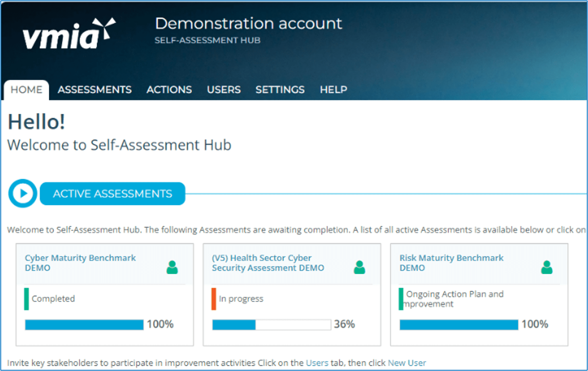Open Health Sector Cyber Security Assessment DEMO

coord(268,263)
